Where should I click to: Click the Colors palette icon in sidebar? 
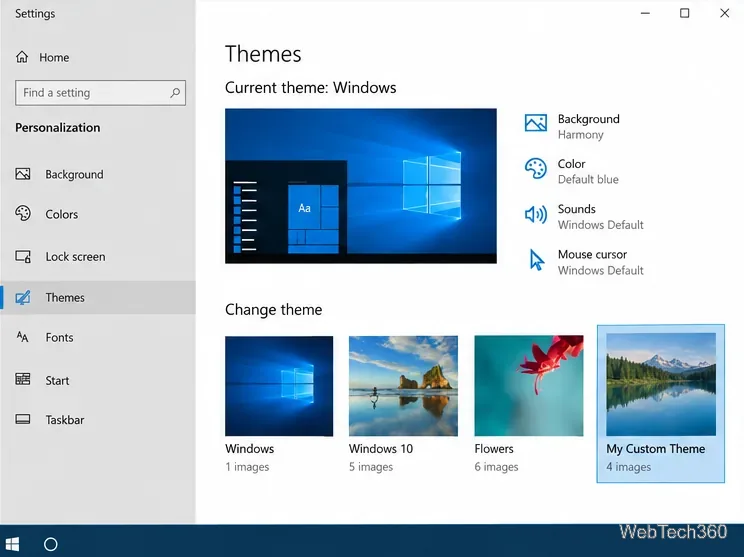23,214
